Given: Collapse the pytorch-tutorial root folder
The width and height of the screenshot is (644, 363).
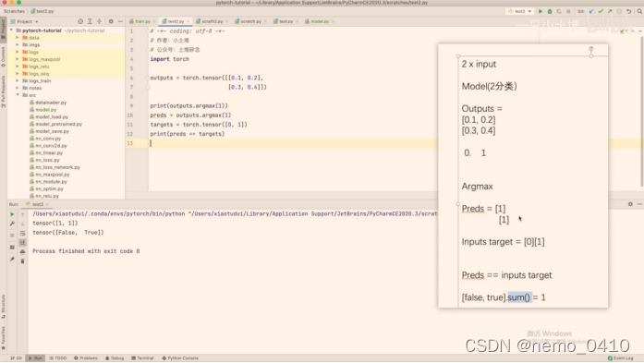Looking at the screenshot, I should coord(11,30).
